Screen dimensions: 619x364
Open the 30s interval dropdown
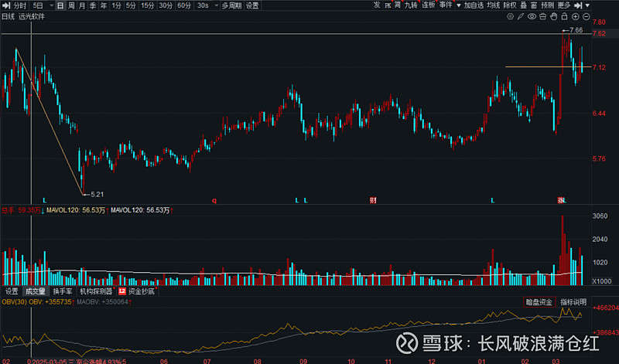206,5
